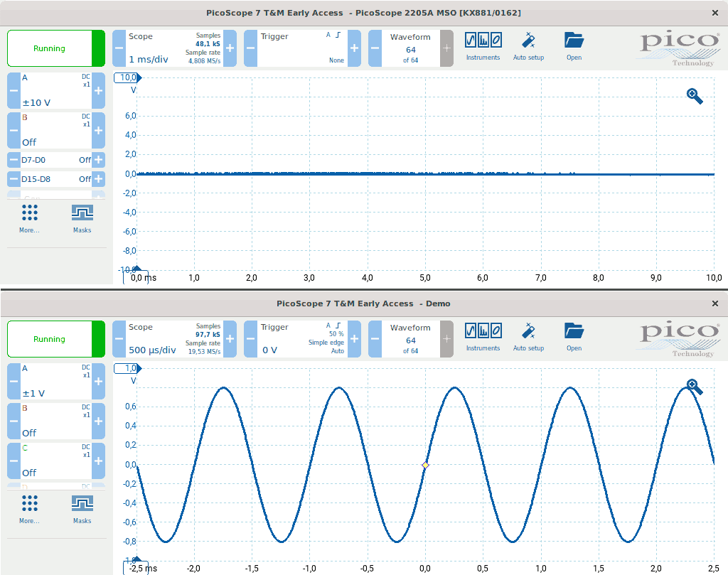
Task: Click the 1,0 V axis marker in the Demo graph
Action: (128, 368)
